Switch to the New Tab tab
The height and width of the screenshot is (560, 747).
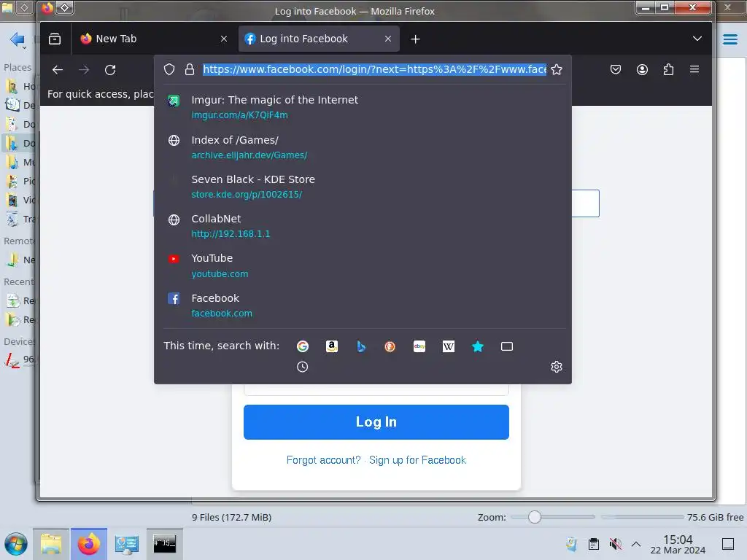(x=154, y=39)
